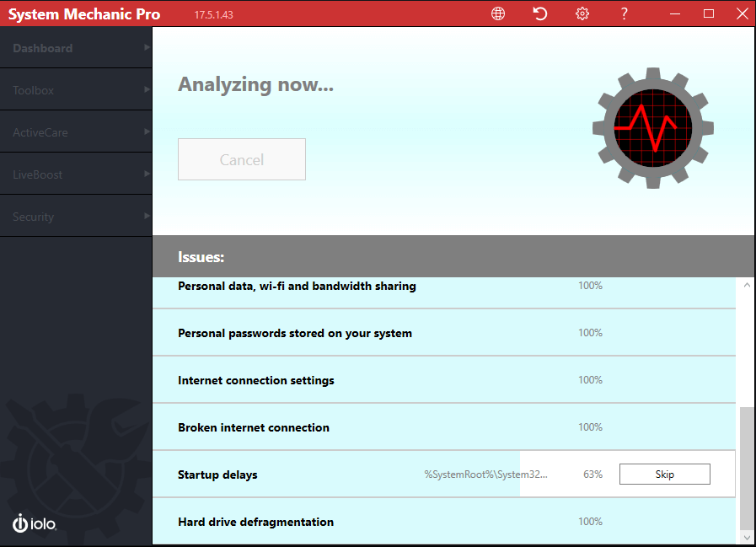Open the Dashboard section
Viewport: 756px width, 547px height.
pos(76,48)
